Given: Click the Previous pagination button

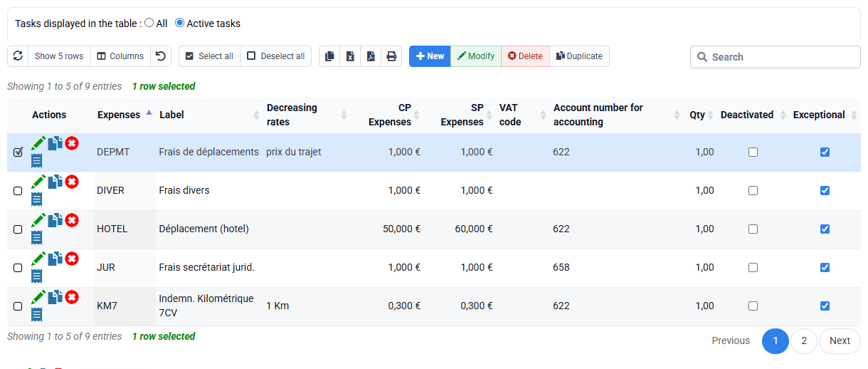Looking at the screenshot, I should tap(731, 341).
